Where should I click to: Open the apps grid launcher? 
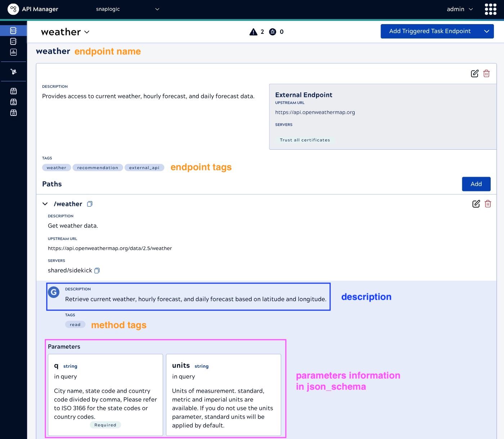490,9
